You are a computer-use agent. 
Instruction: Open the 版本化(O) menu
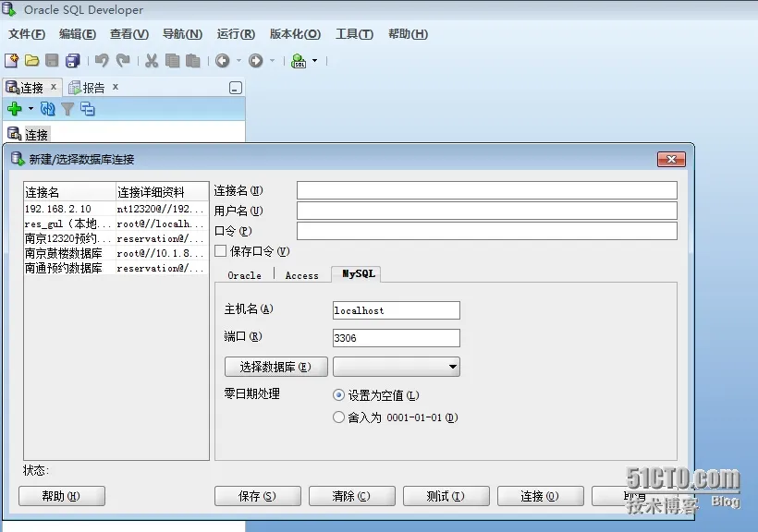click(x=295, y=34)
